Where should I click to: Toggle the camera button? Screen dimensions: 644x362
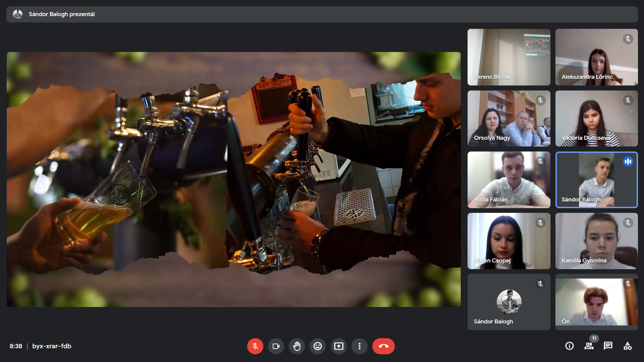tap(276, 346)
